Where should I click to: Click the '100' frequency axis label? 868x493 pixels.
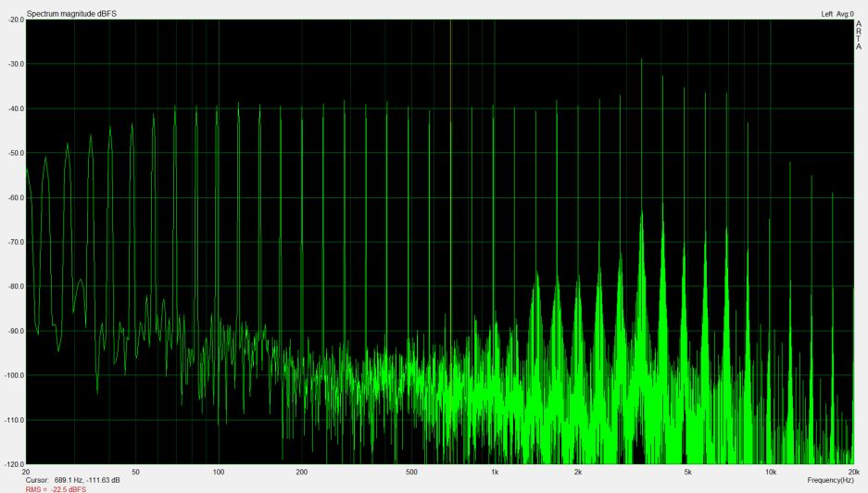point(219,472)
